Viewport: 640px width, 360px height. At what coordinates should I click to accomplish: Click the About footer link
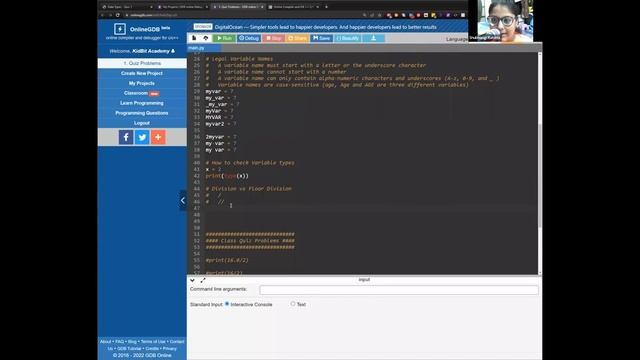click(x=105, y=342)
